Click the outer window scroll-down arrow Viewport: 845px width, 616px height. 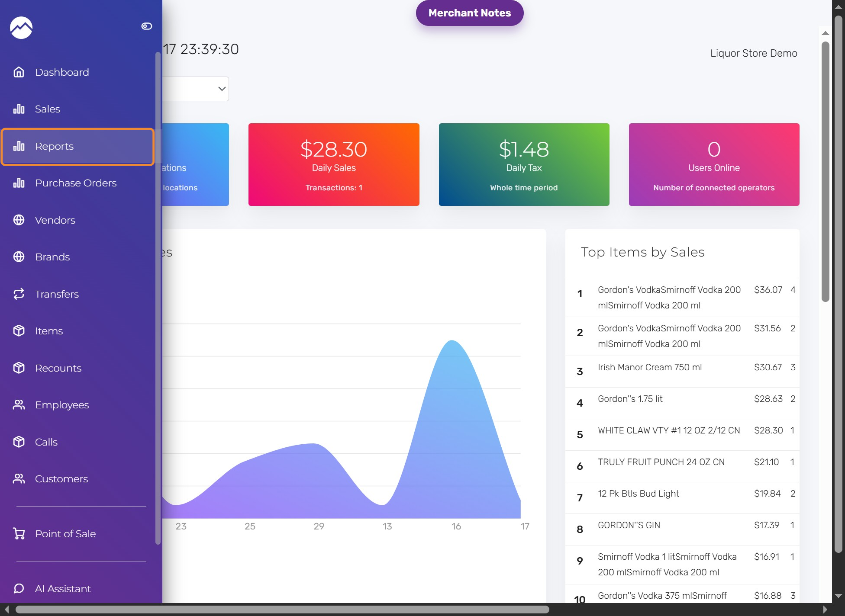(x=839, y=595)
